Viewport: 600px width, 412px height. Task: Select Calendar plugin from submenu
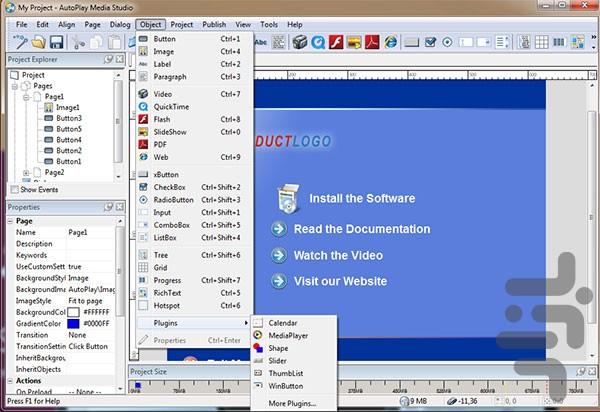point(293,323)
